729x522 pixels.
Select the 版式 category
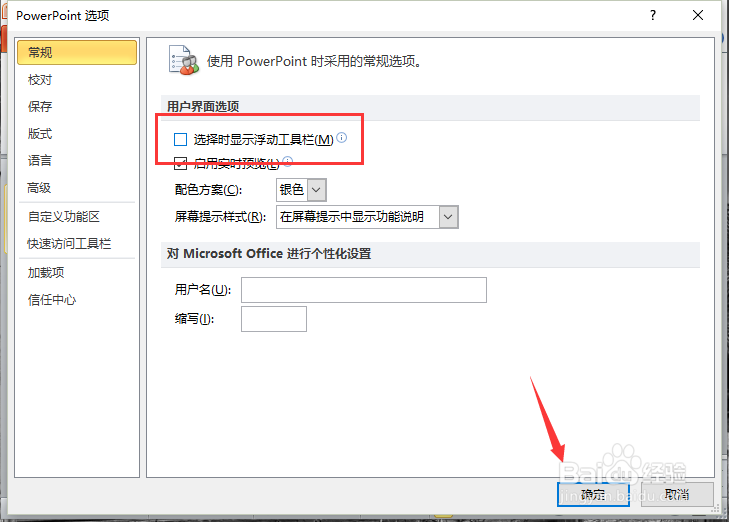point(40,134)
